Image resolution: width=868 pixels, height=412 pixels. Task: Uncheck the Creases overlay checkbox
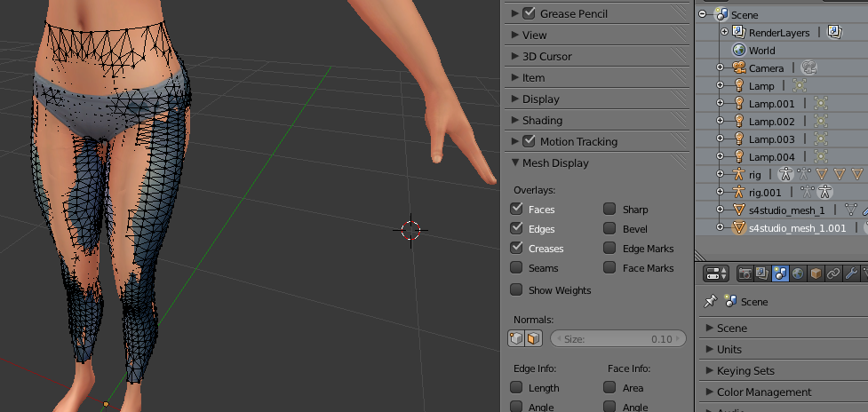[x=516, y=248]
